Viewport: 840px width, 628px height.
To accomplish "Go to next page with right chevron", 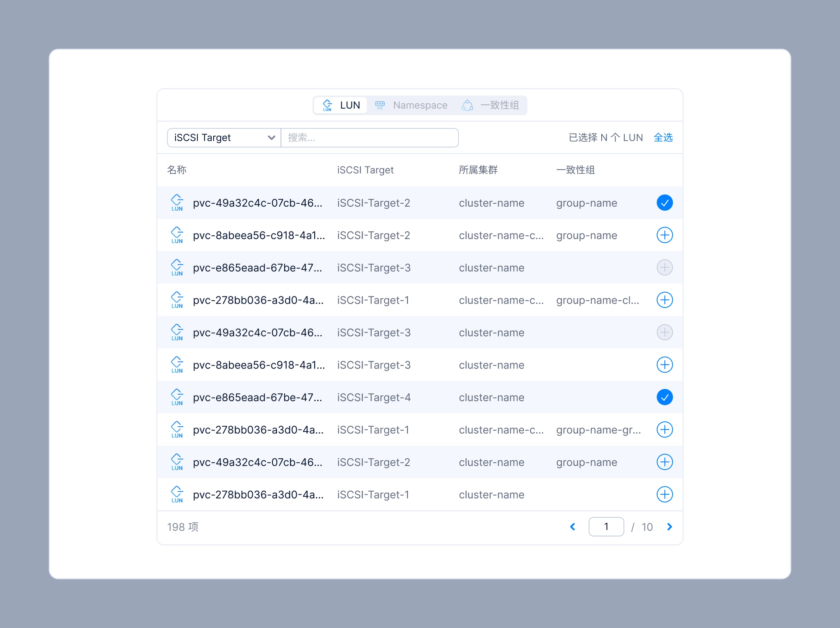I will (669, 527).
